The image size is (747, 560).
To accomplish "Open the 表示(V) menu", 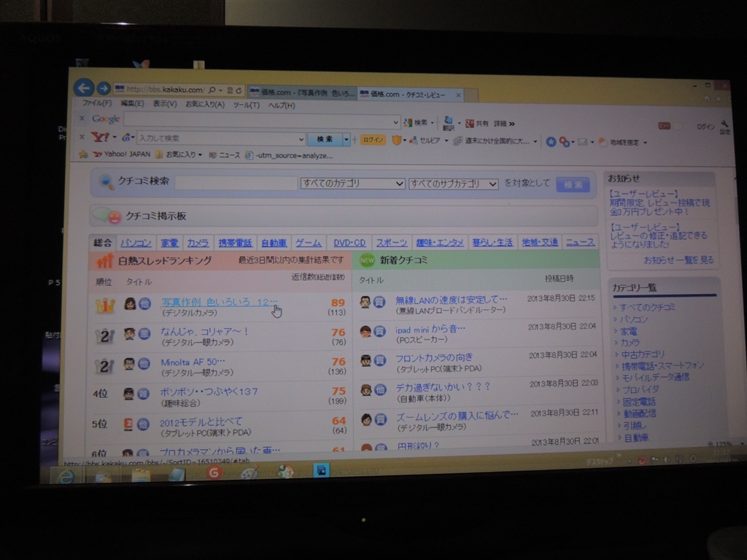I will 164,104.
